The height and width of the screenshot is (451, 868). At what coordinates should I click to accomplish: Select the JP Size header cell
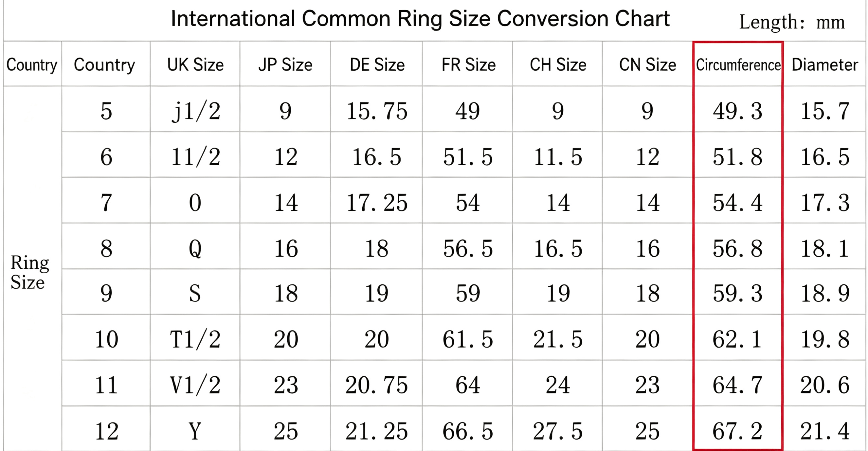pyautogui.click(x=285, y=65)
